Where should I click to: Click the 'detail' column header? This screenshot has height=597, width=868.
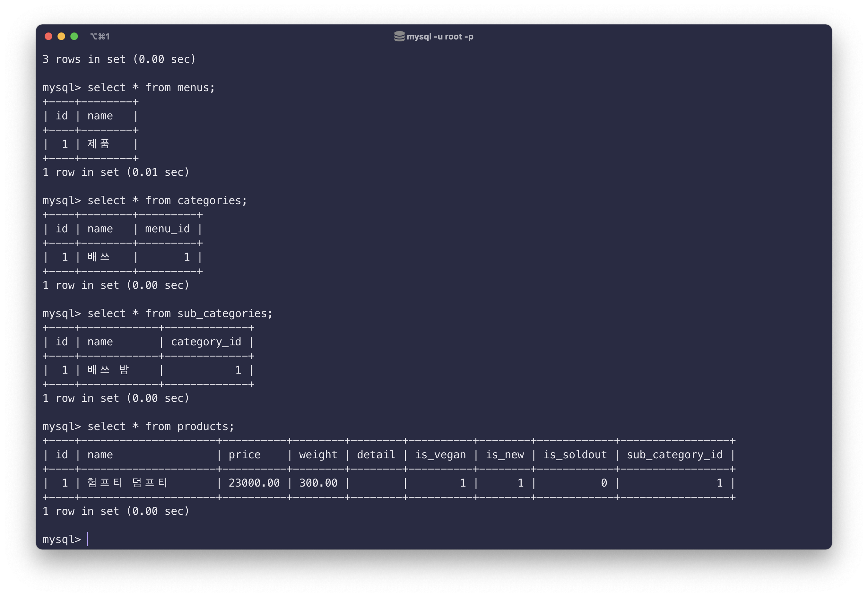click(376, 455)
